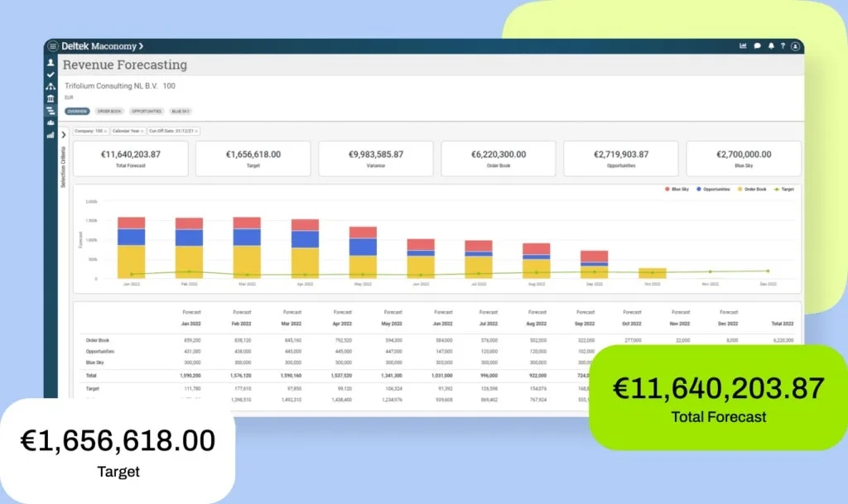
Task: Open the help question mark icon
Action: pyautogui.click(x=783, y=46)
